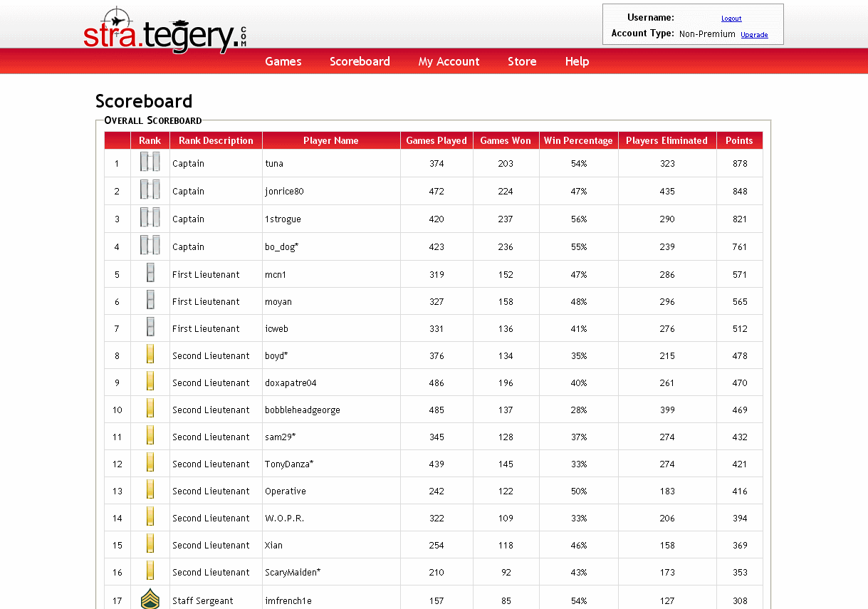Click the stra.tegery.com logo
Image resolution: width=868 pixels, height=609 pixels.
tap(165, 31)
